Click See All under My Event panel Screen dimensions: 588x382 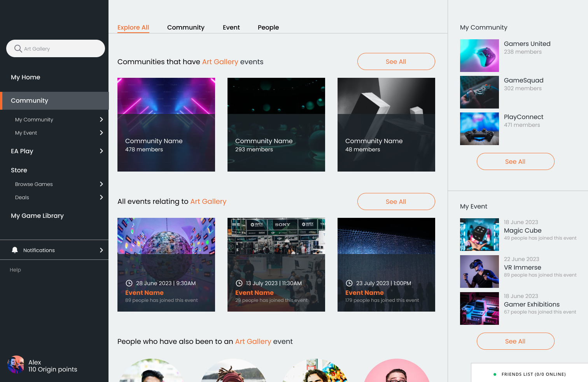pyautogui.click(x=515, y=341)
